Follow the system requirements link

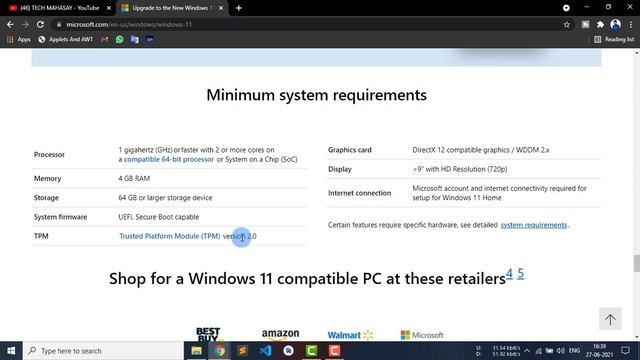click(x=534, y=225)
